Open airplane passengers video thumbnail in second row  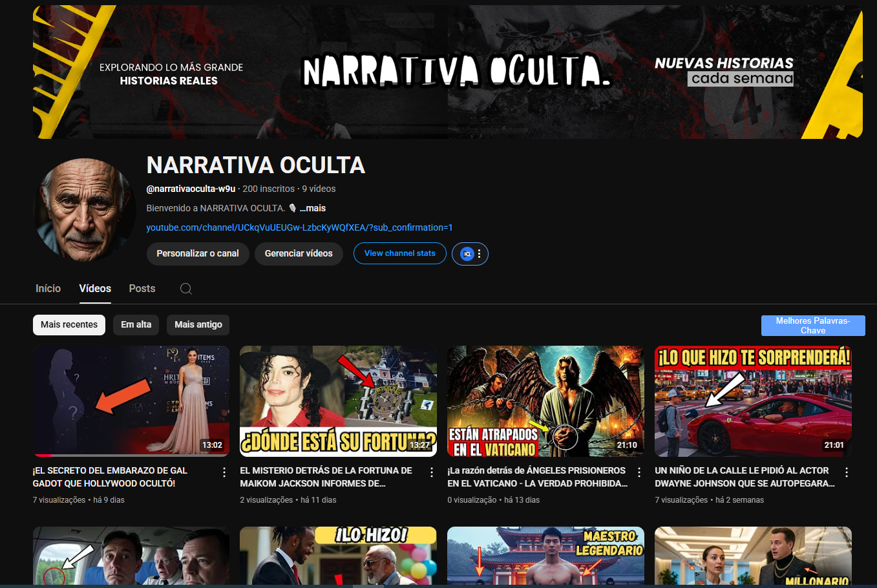point(131,556)
